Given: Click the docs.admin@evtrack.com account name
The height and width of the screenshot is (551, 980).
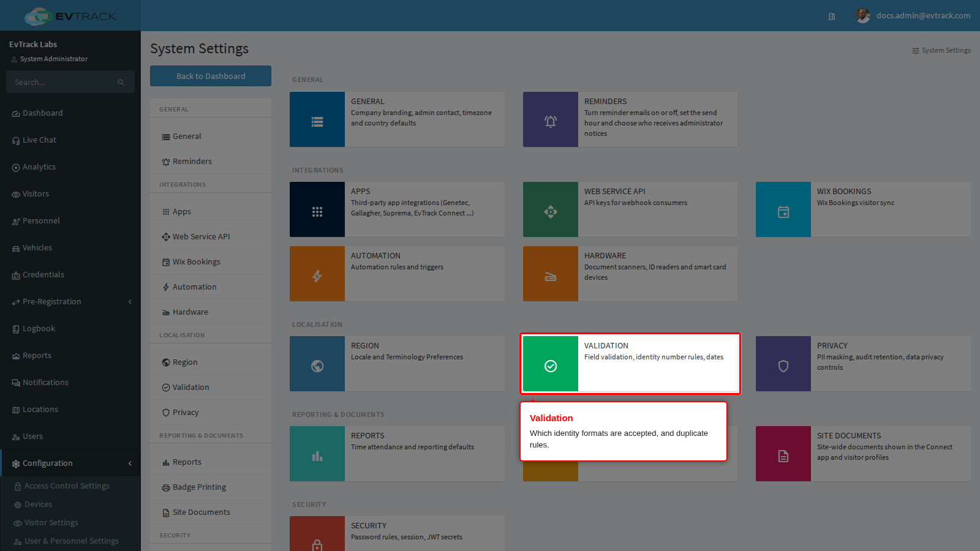Looking at the screenshot, I should [923, 16].
